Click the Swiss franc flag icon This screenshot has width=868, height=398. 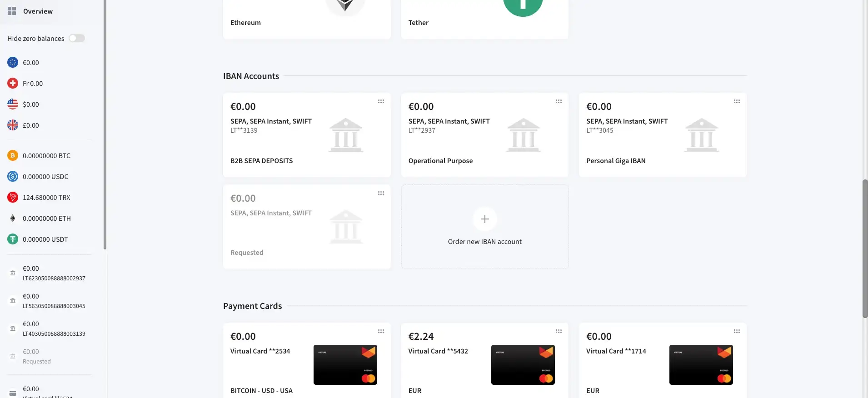(13, 84)
